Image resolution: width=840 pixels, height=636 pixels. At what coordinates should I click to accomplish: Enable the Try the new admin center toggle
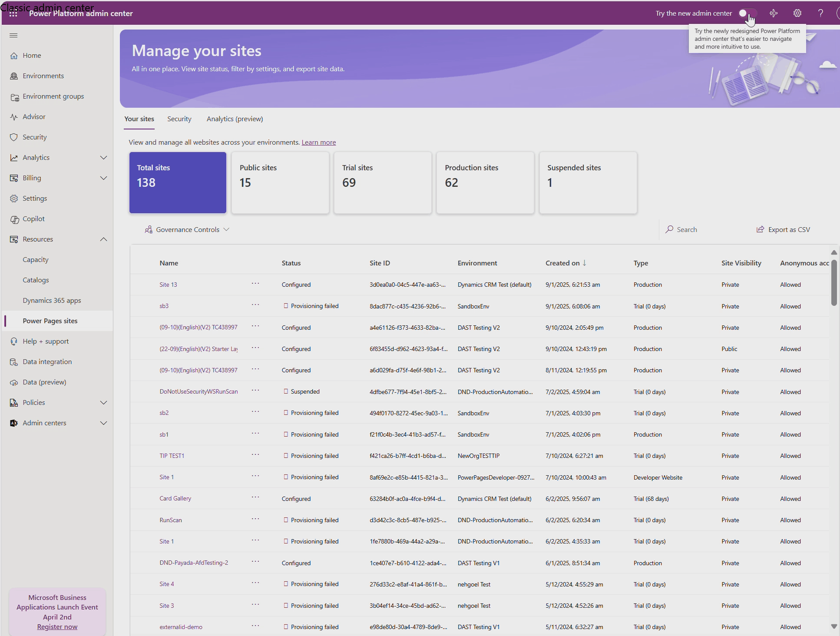747,13
